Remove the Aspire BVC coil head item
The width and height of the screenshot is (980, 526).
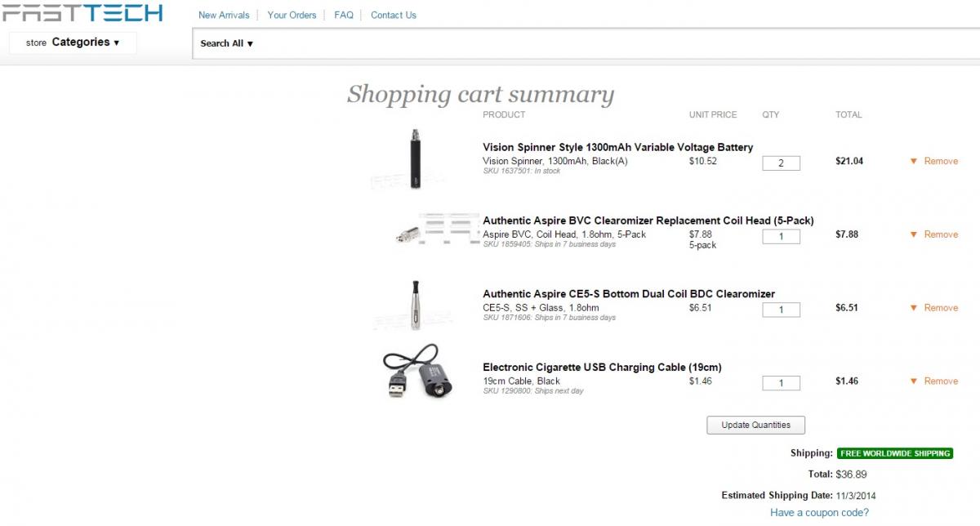pos(933,234)
